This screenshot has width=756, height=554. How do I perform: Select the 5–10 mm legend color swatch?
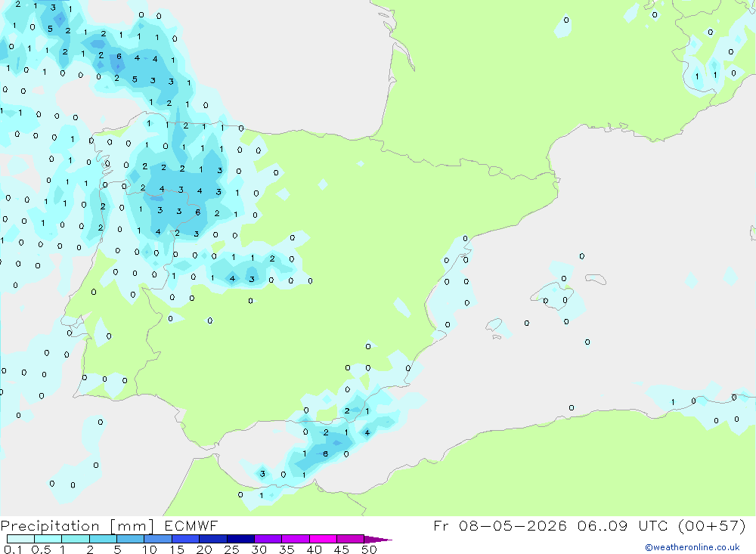pyautogui.click(x=131, y=539)
